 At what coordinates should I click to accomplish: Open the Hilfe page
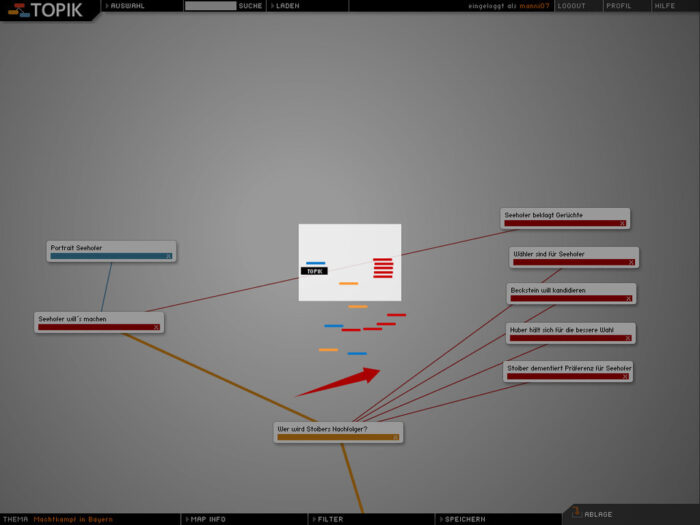click(x=665, y=6)
